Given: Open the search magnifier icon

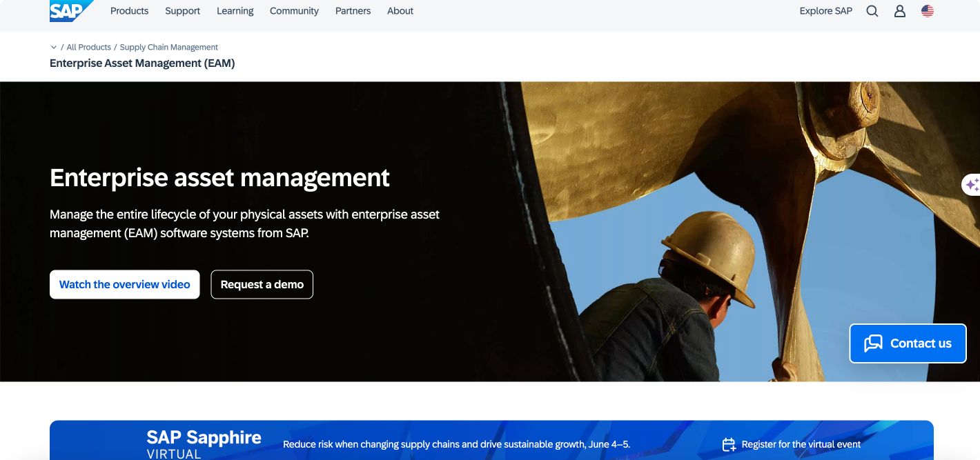Looking at the screenshot, I should click(x=872, y=11).
